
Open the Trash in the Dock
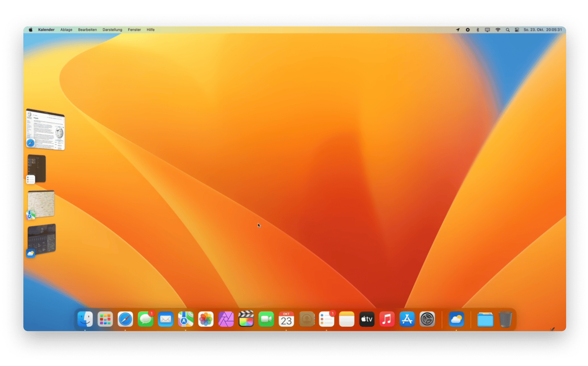pos(505,319)
